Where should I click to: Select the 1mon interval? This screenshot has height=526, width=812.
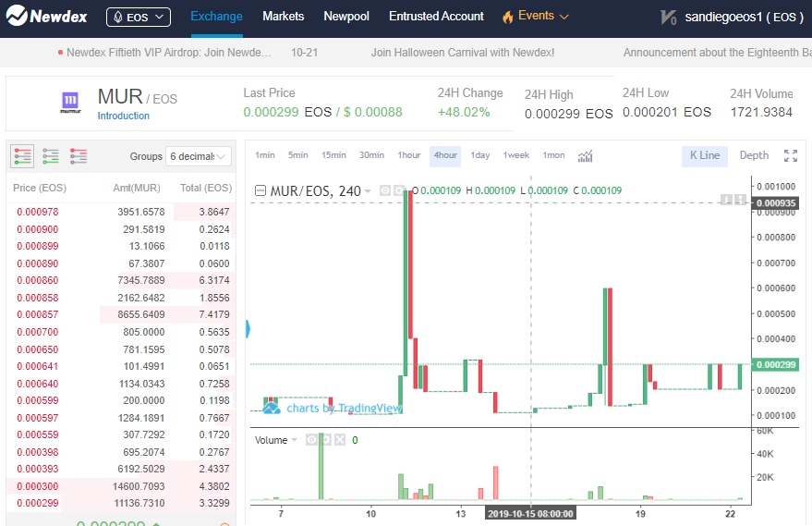[x=553, y=155]
